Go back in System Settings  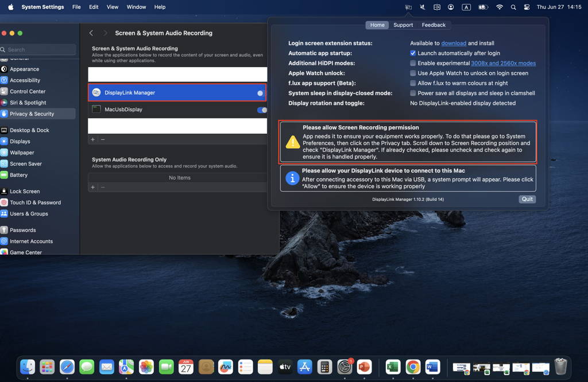91,33
